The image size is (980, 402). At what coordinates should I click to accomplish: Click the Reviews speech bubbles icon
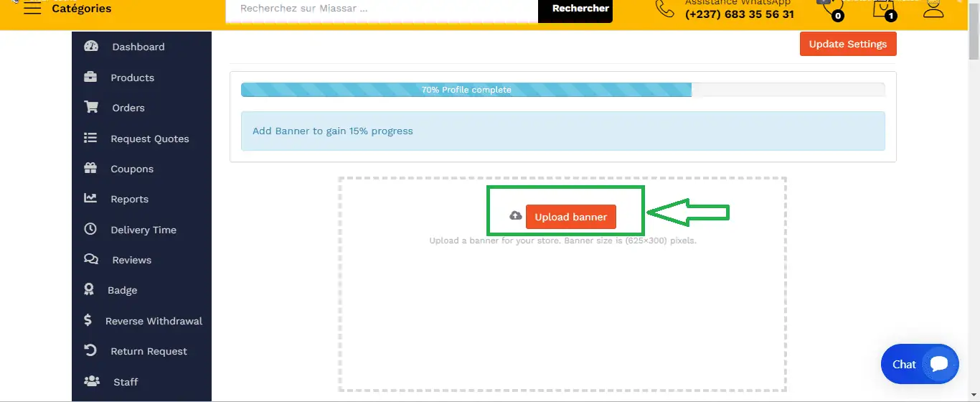click(x=91, y=260)
